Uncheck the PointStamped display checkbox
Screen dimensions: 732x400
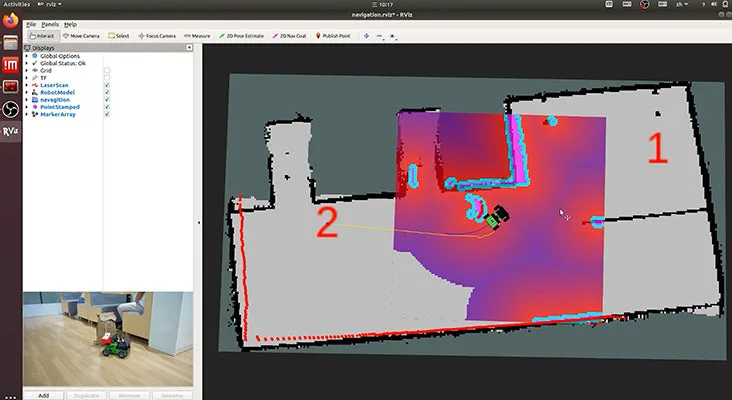[107, 107]
